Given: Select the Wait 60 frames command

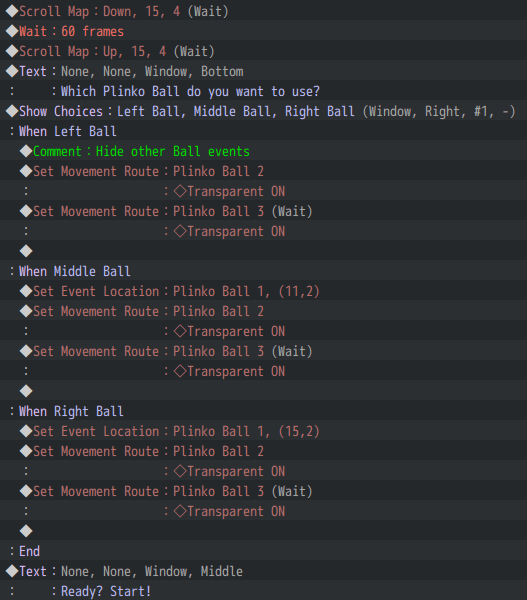Looking at the screenshot, I should coord(263,31).
